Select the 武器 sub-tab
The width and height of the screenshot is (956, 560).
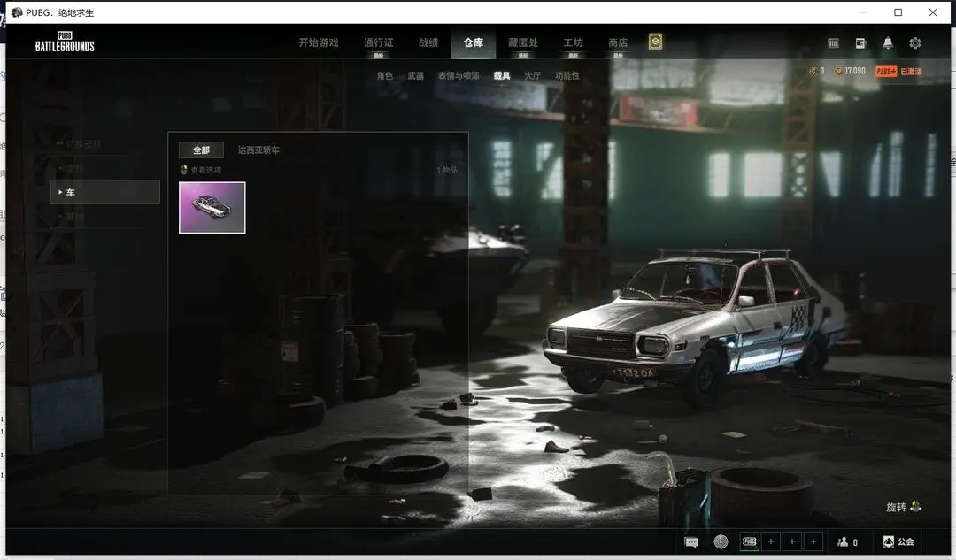coord(416,75)
